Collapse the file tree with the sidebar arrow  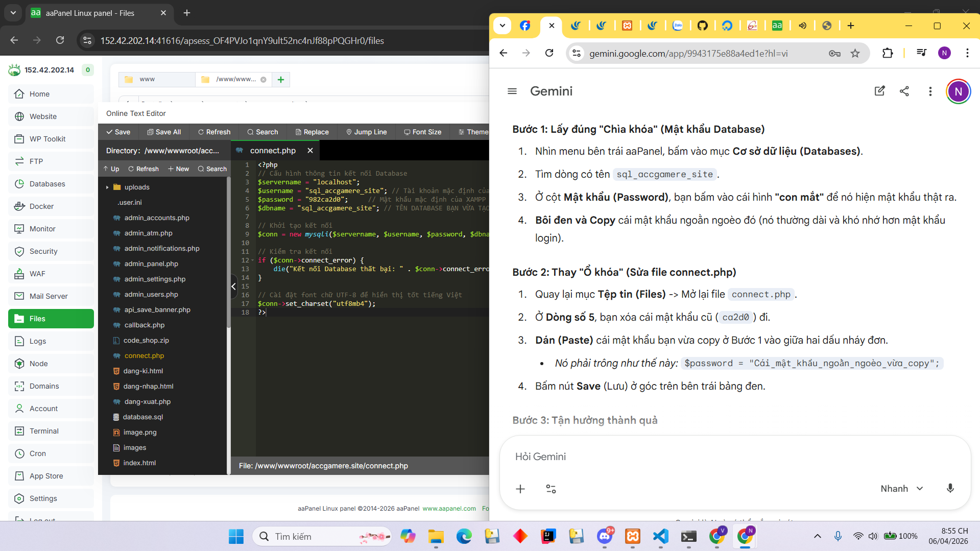pos(234,286)
